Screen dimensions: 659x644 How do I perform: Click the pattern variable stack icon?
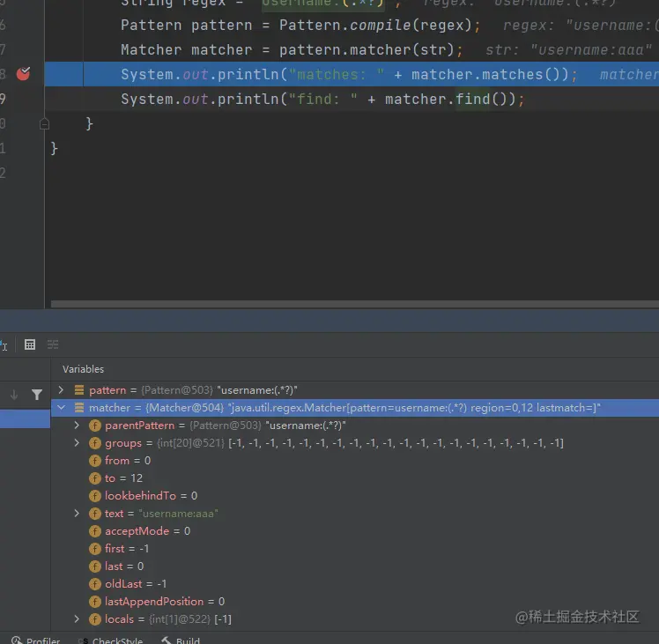79,390
